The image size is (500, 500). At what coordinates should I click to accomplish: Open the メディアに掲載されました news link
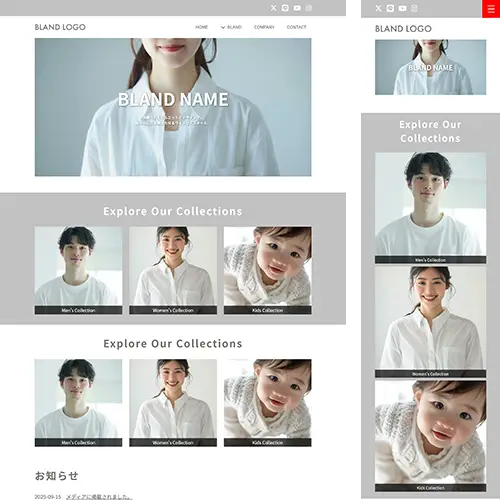[x=99, y=497]
